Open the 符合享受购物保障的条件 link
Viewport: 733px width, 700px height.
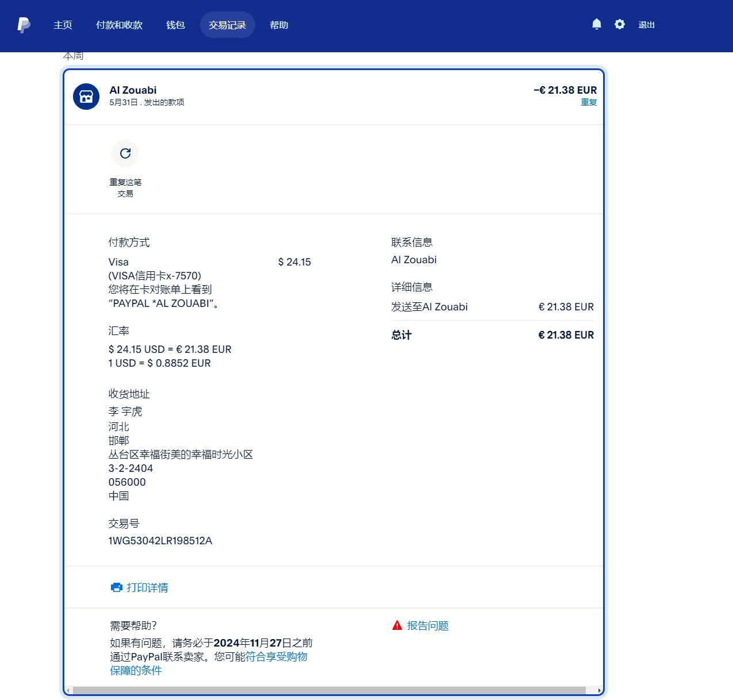click(x=276, y=656)
